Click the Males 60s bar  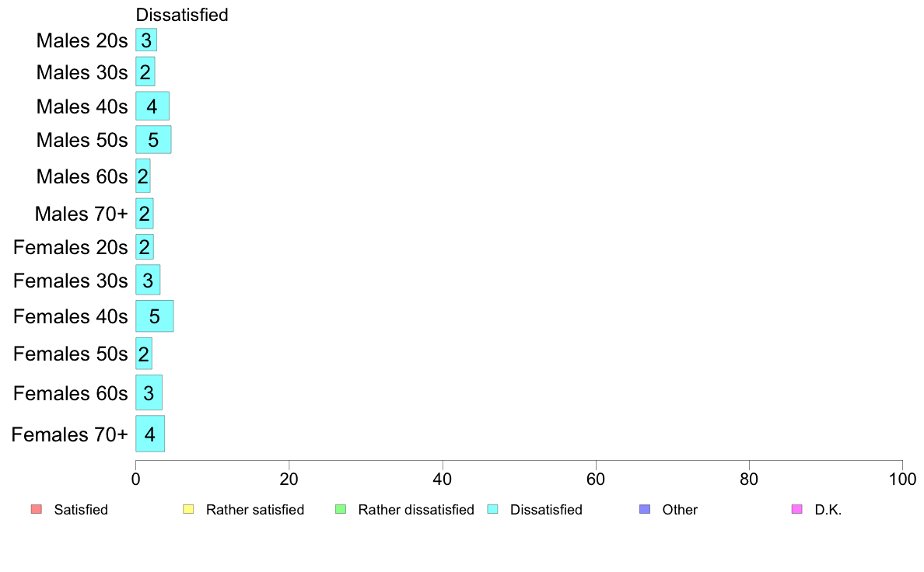142,176
